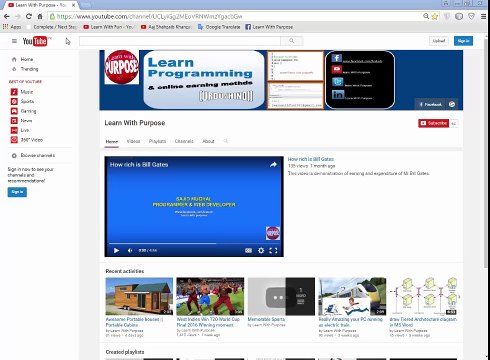The height and width of the screenshot is (360, 490).
Task: Click the channel avatar Purpose logo
Action: [x=122, y=67]
